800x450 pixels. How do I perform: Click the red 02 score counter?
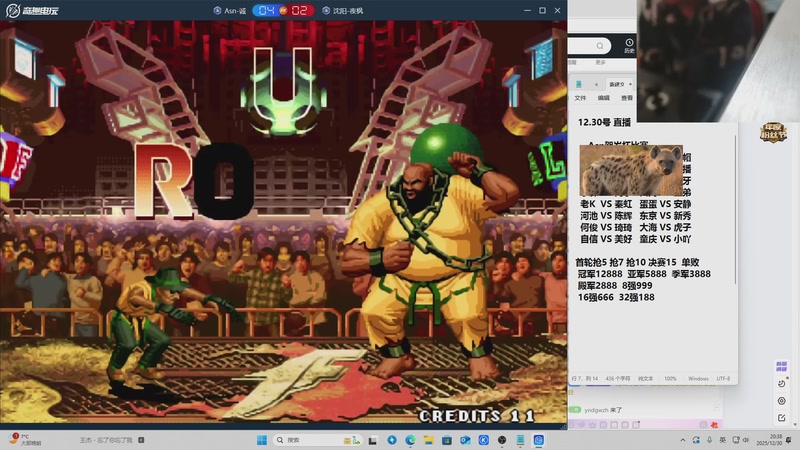click(299, 10)
